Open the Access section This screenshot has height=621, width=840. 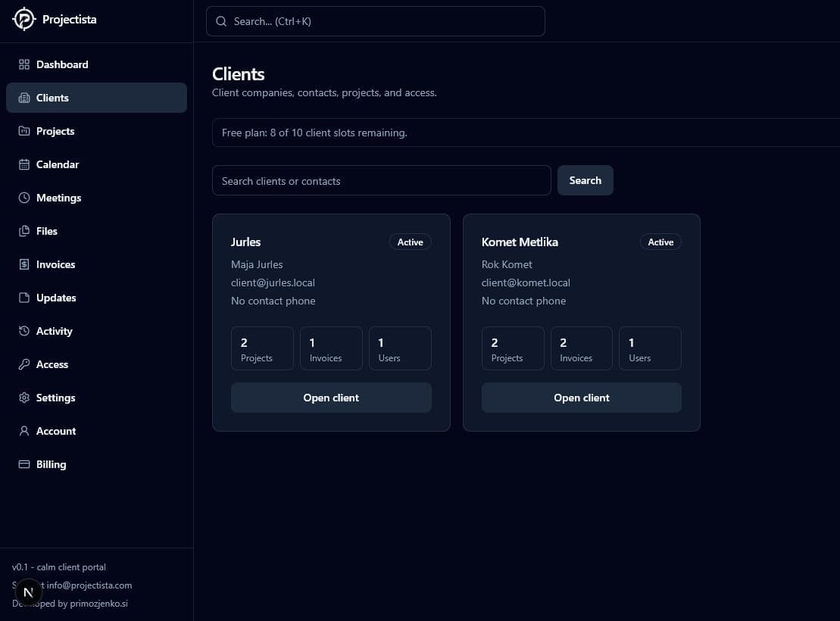pyautogui.click(x=96, y=364)
